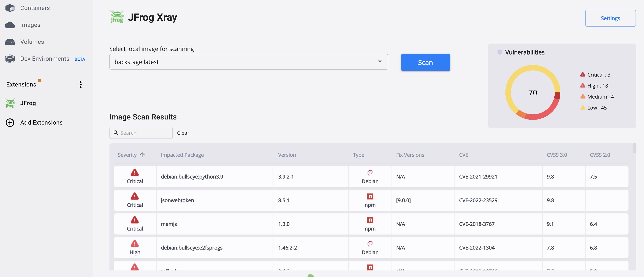644x277 pixels.
Task: Select Dev Environments in the sidebar
Action: point(45,59)
